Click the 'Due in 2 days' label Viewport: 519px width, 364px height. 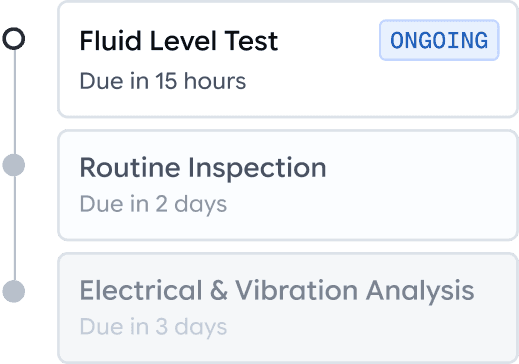click(x=153, y=204)
